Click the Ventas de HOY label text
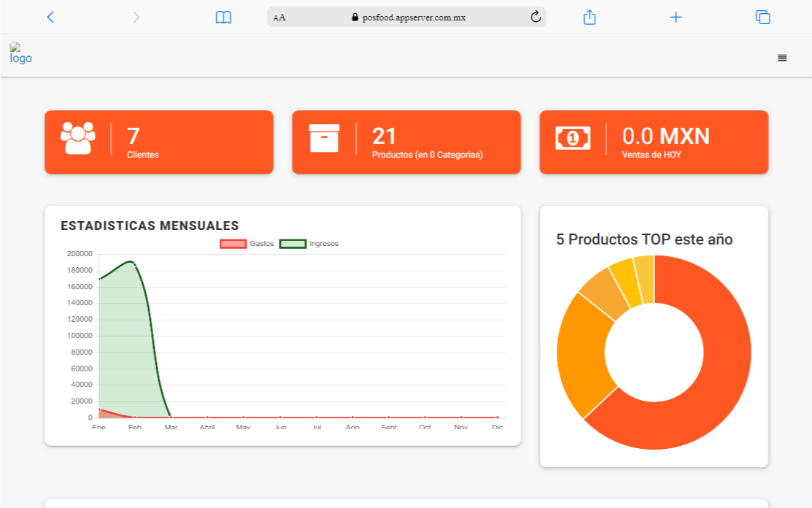The height and width of the screenshot is (508, 812). [651, 155]
